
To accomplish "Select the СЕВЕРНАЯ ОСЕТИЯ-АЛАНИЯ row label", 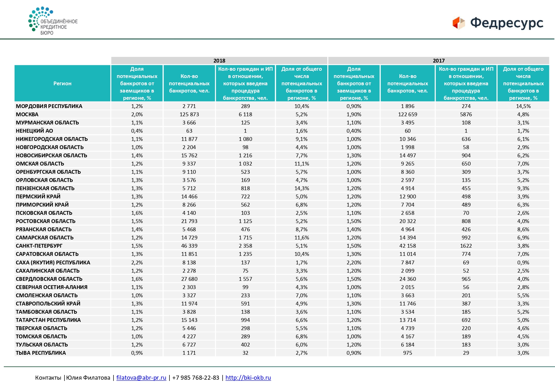I will click(x=52, y=287).
